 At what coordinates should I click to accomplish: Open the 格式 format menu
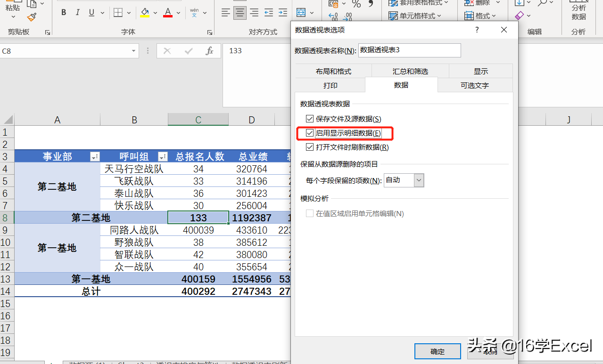(480, 16)
